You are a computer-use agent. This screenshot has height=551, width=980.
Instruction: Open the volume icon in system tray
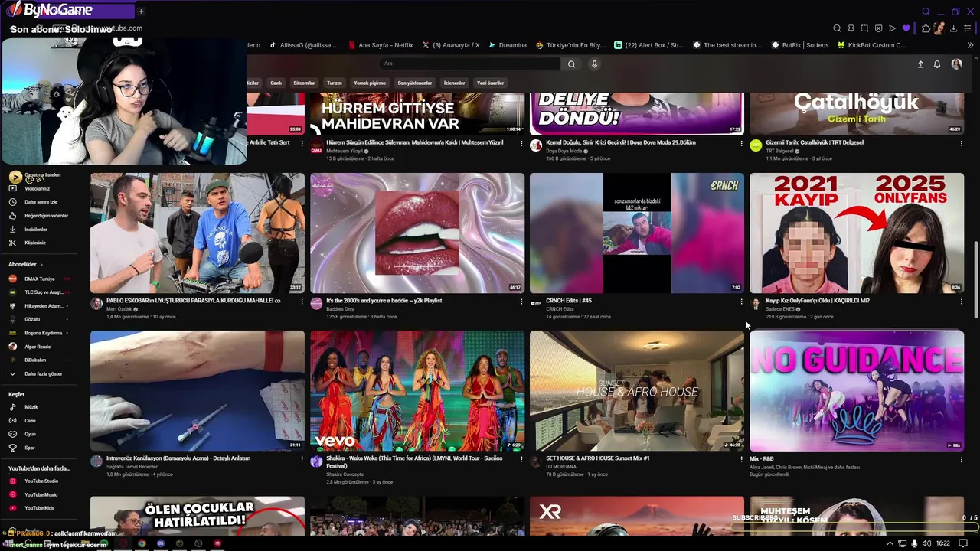[927, 543]
